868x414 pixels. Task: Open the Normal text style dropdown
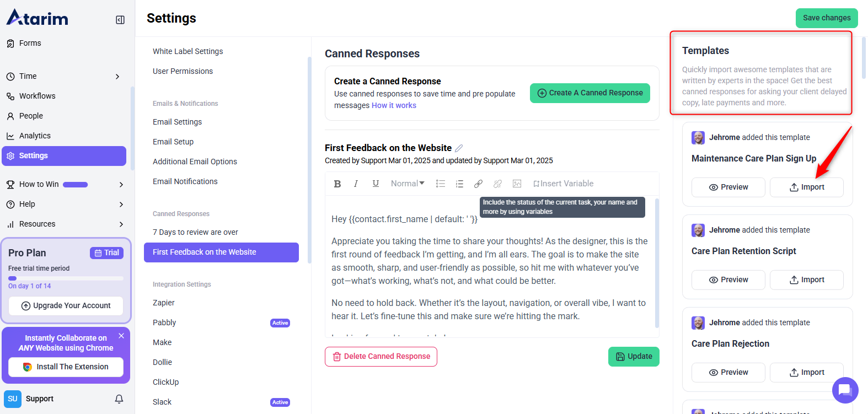click(x=408, y=184)
